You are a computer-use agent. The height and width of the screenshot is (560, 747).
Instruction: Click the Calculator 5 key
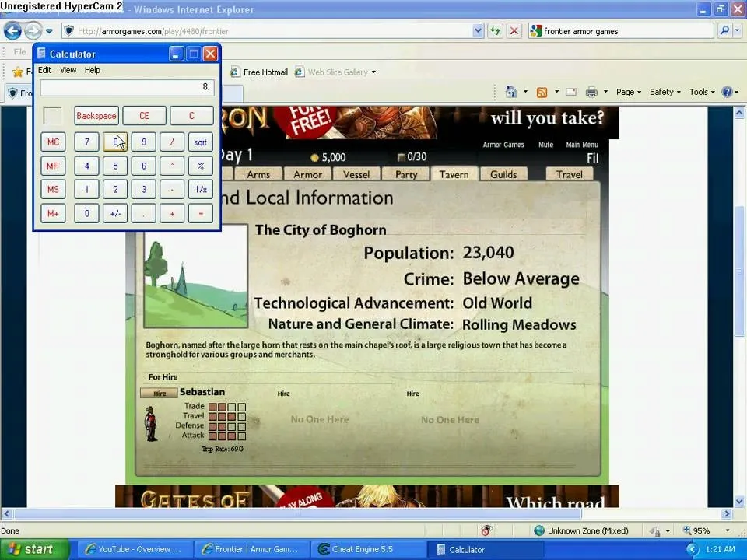click(x=115, y=166)
